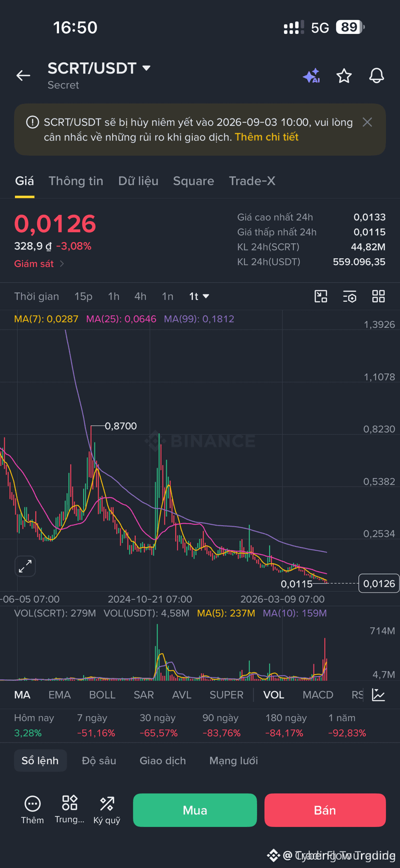Image resolution: width=400 pixels, height=868 pixels.
Task: Go back with the left arrow
Action: point(23,75)
